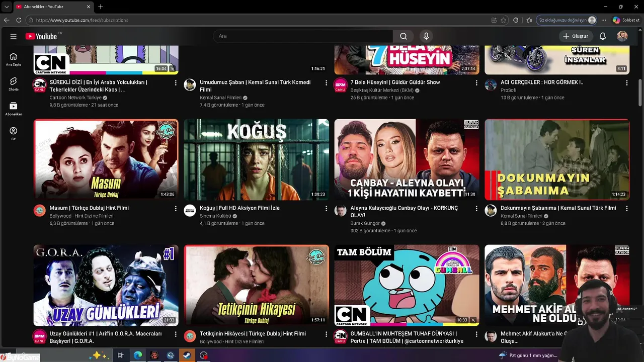Open options for Umudumuz Şaban video
This screenshot has width=644, height=362.
pyautogui.click(x=326, y=82)
